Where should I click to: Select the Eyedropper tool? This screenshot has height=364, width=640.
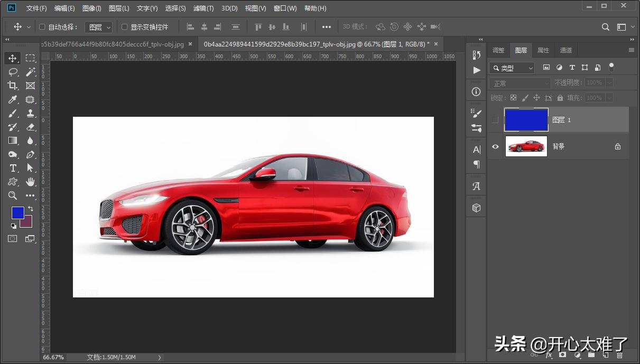(x=13, y=99)
